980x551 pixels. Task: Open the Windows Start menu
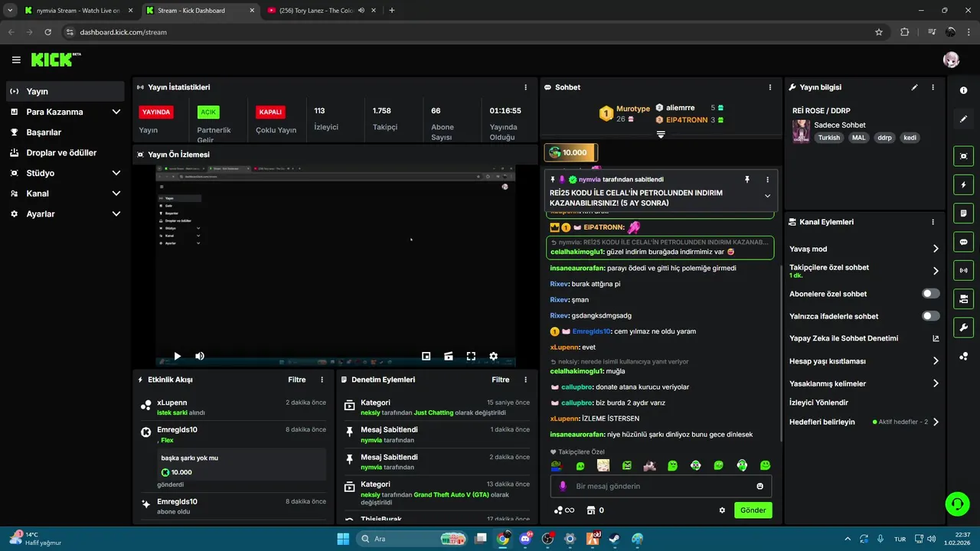tap(343, 539)
